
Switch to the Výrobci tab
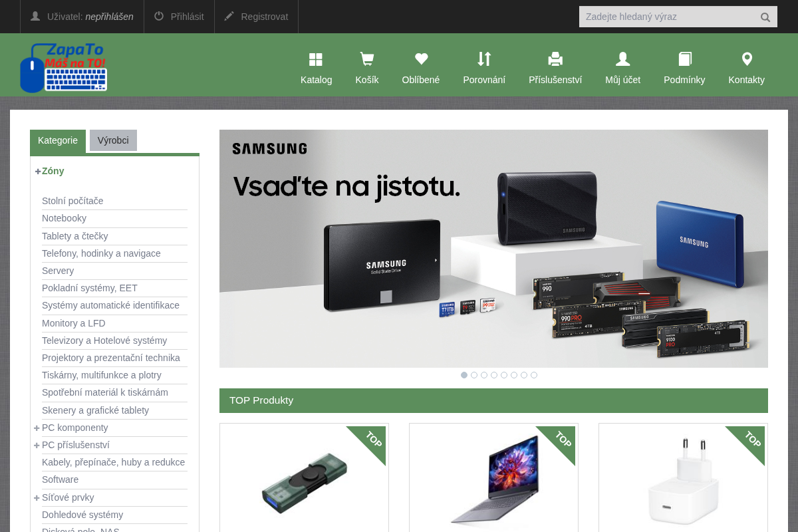(113, 140)
